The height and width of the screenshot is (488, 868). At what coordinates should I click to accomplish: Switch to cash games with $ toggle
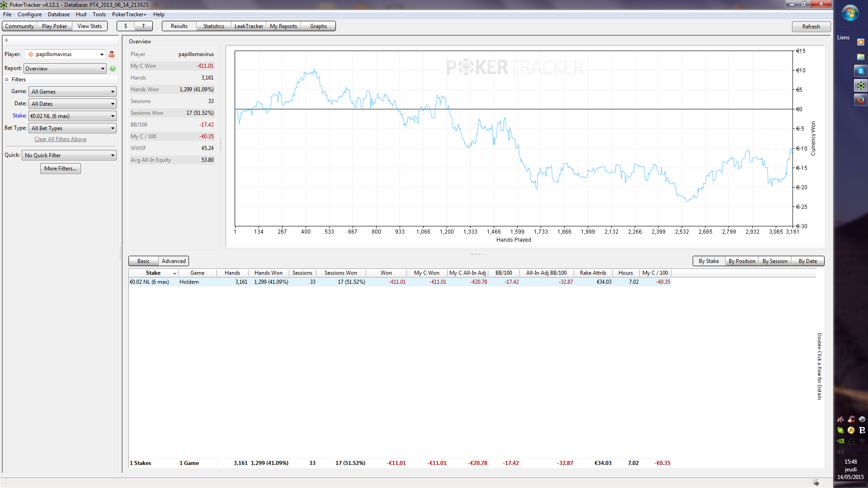click(x=126, y=26)
